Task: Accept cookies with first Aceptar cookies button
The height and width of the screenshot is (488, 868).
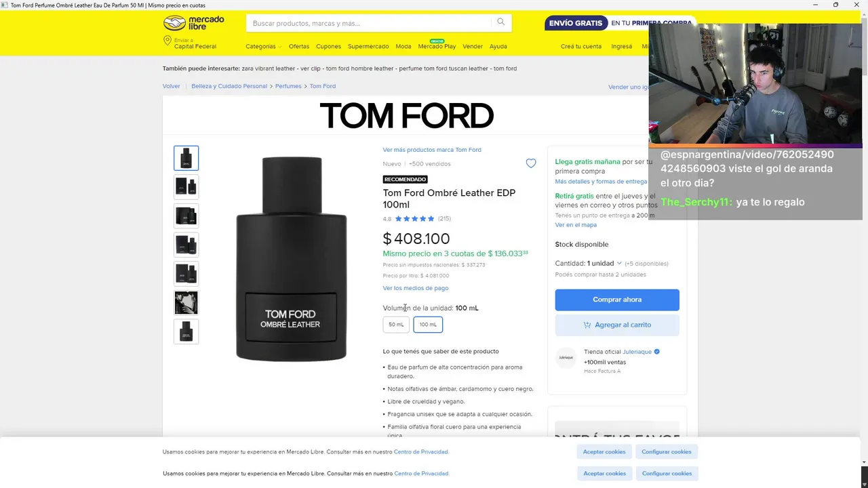Action: [x=604, y=451]
